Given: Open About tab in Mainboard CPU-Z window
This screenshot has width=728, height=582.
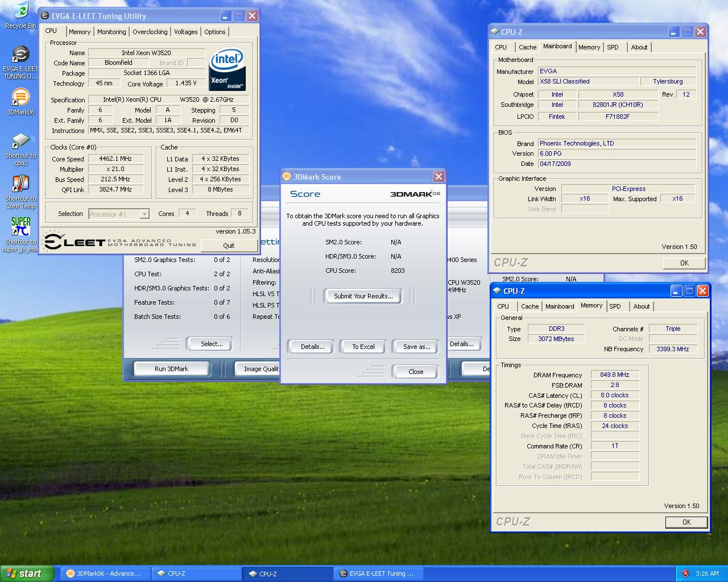Looking at the screenshot, I should [639, 47].
